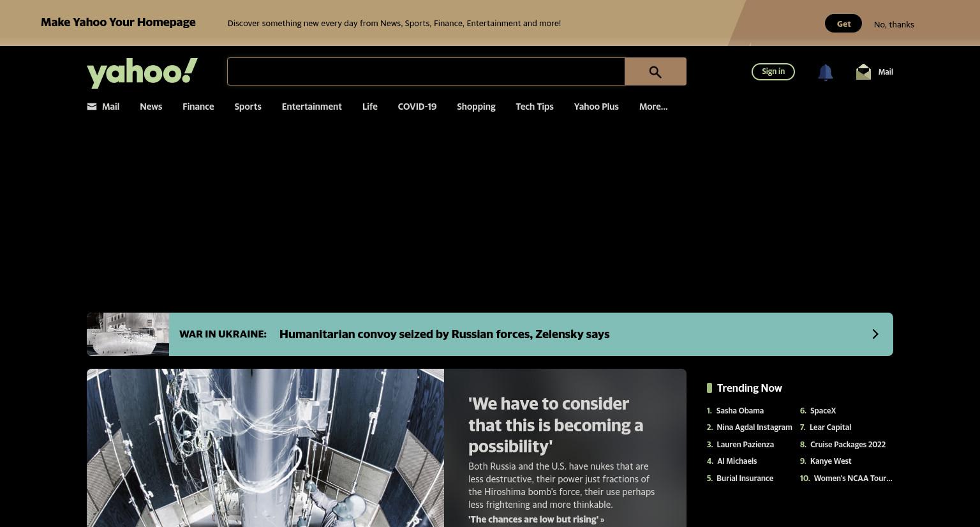This screenshot has width=980, height=527.
Task: Open the notifications bell icon
Action: (825, 72)
